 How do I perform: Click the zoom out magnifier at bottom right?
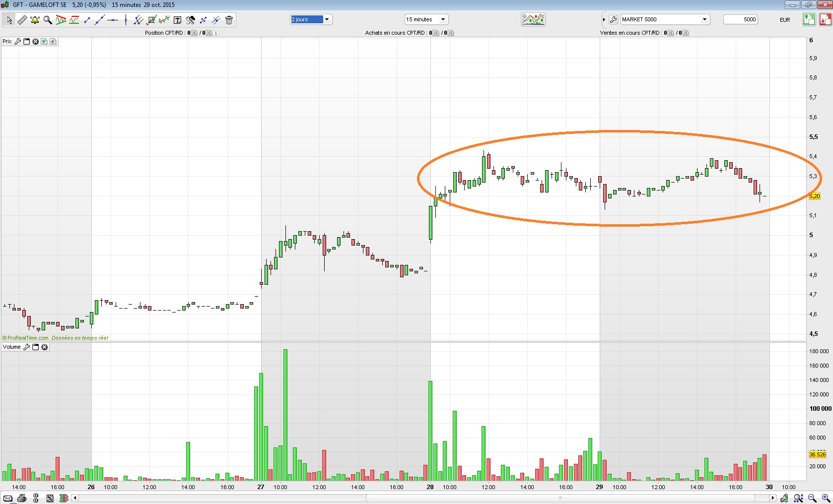(x=812, y=498)
